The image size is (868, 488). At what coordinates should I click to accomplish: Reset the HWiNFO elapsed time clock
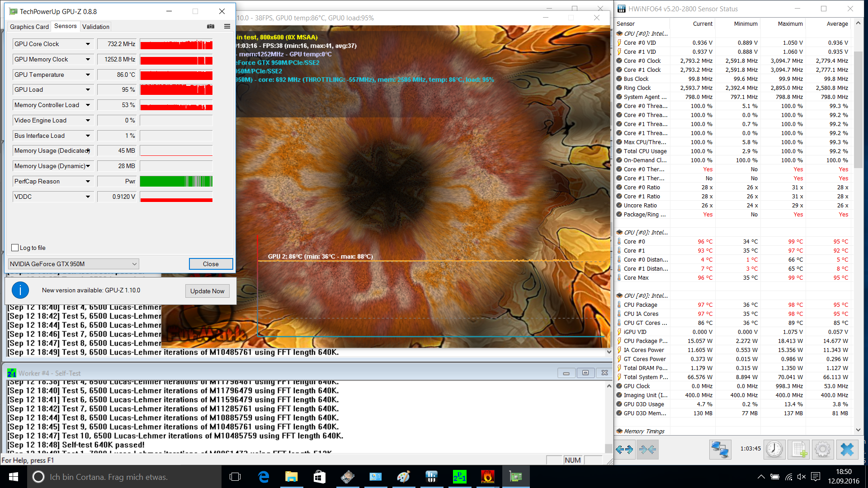point(774,449)
